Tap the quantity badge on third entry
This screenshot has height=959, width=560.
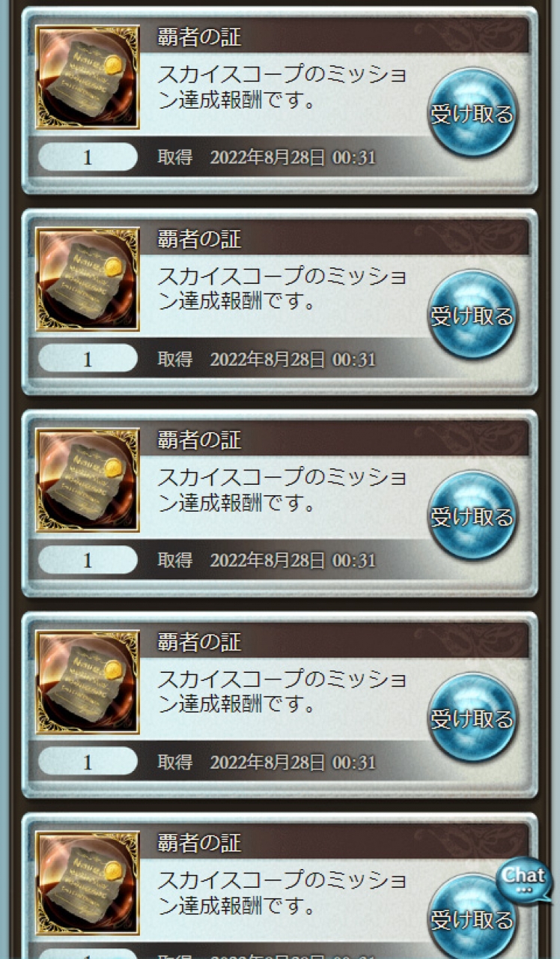[88, 560]
